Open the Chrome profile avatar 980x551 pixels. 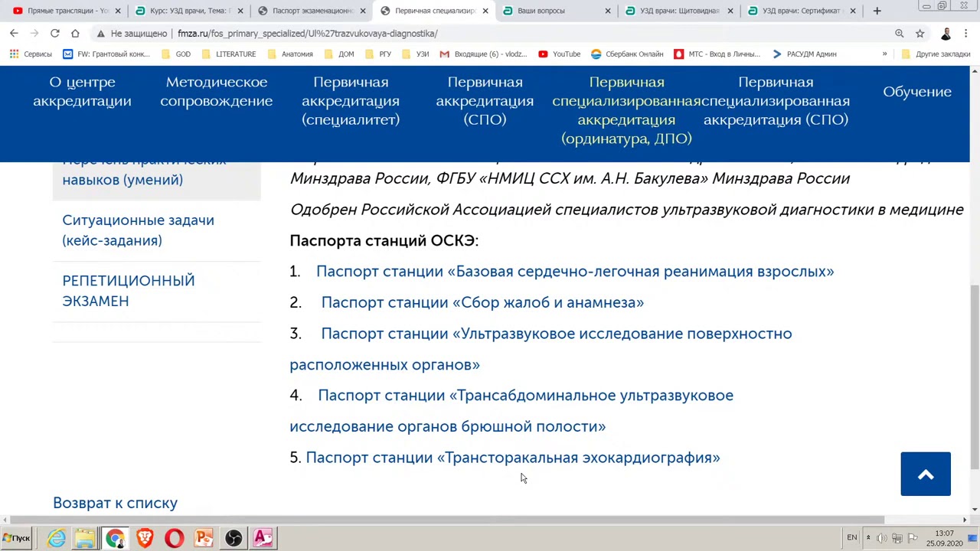946,33
